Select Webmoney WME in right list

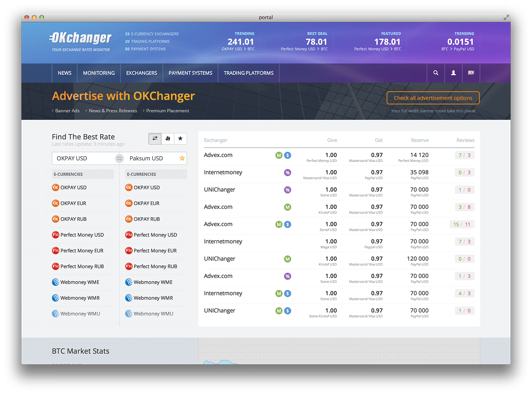click(x=156, y=282)
